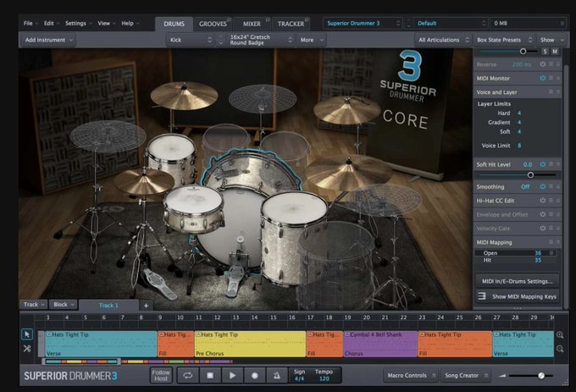576x392 pixels.
Task: Select the pointer arrow tool in the song track
Action: pos(27,334)
